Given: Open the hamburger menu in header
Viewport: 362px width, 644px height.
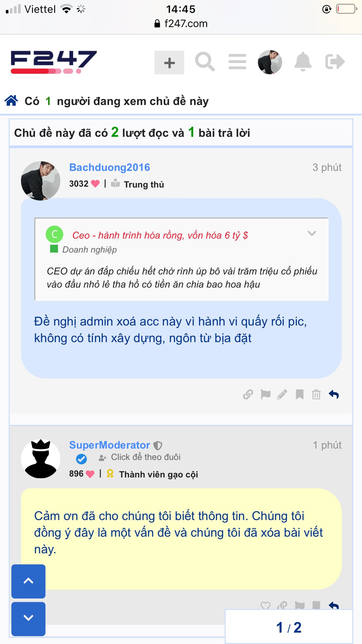Looking at the screenshot, I should [237, 62].
